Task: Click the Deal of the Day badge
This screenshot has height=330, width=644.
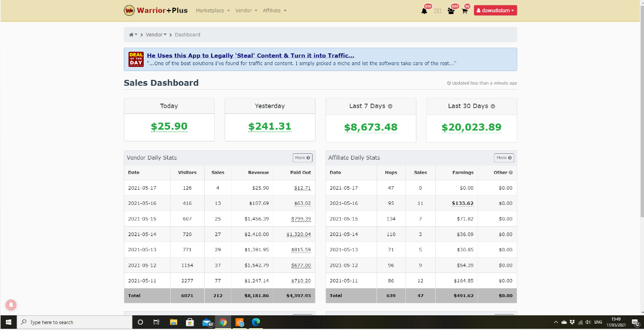Action: pyautogui.click(x=135, y=59)
